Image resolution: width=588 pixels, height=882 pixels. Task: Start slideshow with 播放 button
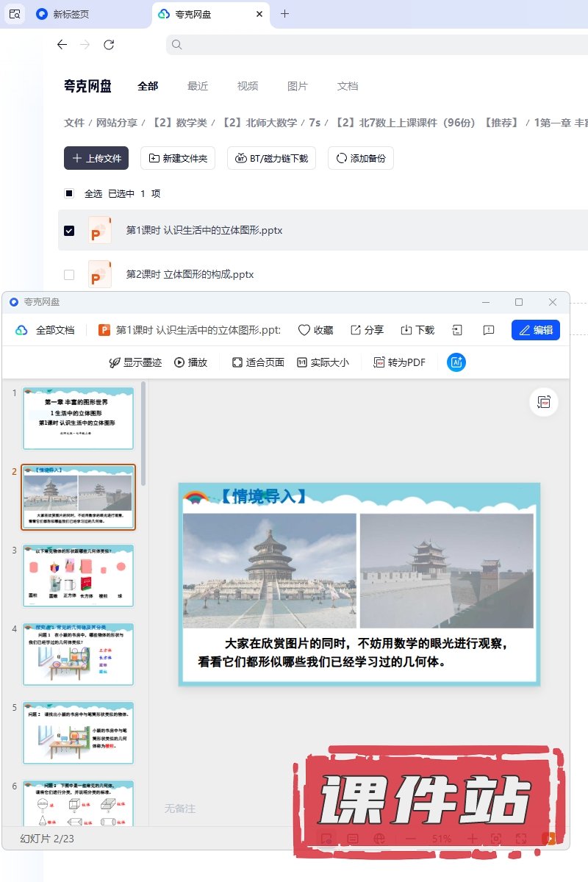(190, 362)
